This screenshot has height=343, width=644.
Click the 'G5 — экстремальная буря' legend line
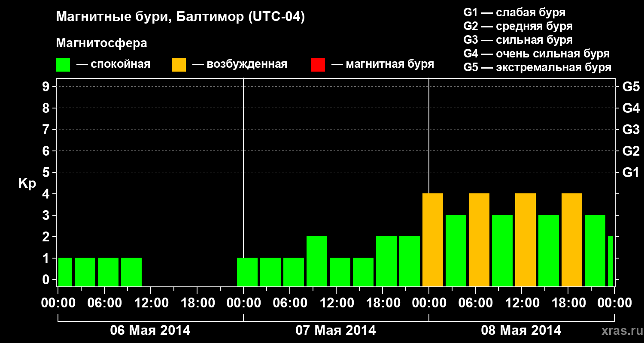[538, 68]
